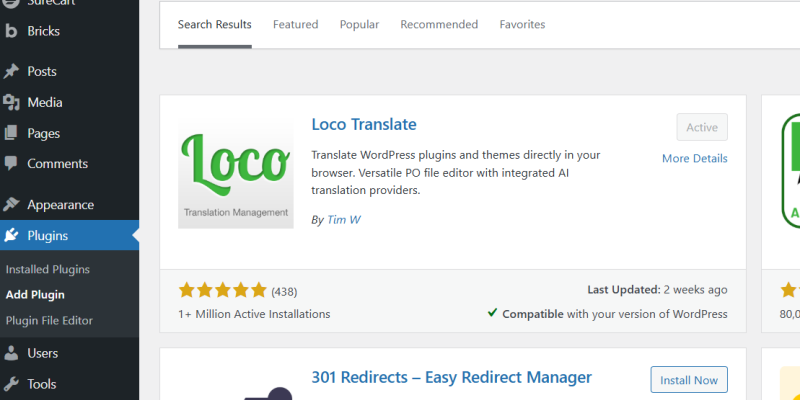This screenshot has width=800, height=400.
Task: Click the Users person icon
Action: (12, 353)
